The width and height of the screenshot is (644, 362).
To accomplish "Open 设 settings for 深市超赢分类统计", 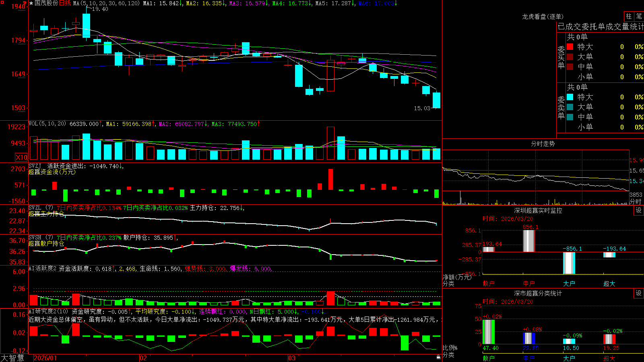I will (639, 293).
